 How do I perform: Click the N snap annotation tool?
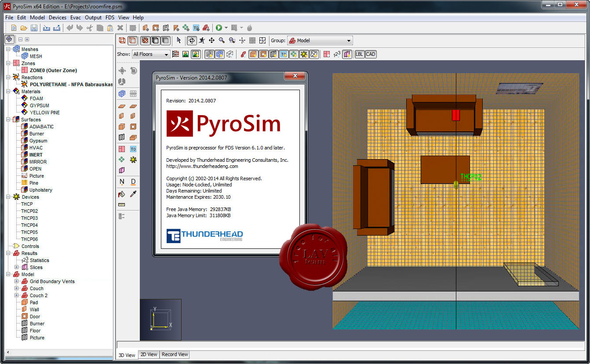click(x=122, y=182)
